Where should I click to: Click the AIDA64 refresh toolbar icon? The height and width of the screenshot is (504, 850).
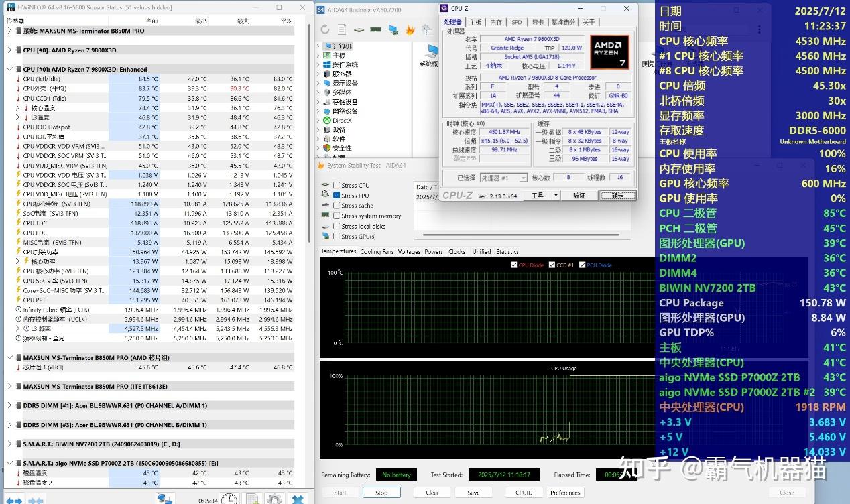pos(325,29)
